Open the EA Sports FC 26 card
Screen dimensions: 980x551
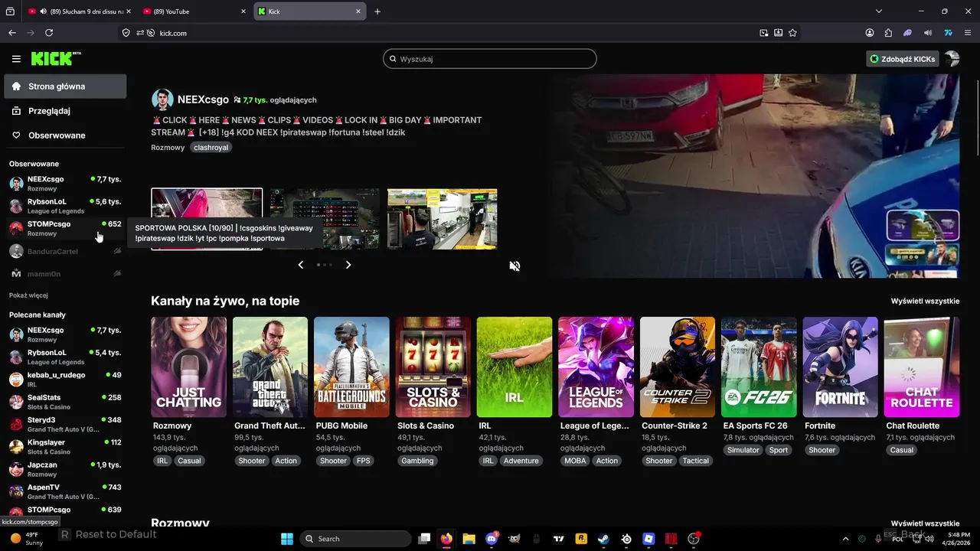pyautogui.click(x=759, y=367)
